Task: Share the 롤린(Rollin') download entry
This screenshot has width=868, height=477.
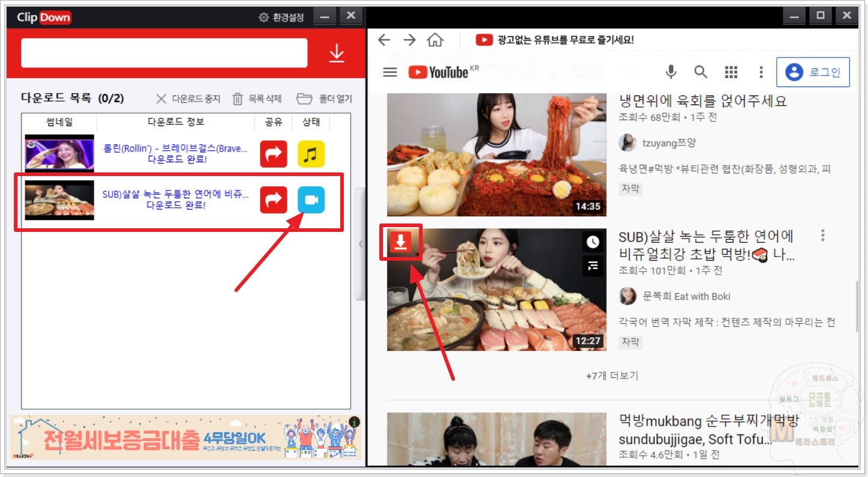Action: pyautogui.click(x=274, y=154)
